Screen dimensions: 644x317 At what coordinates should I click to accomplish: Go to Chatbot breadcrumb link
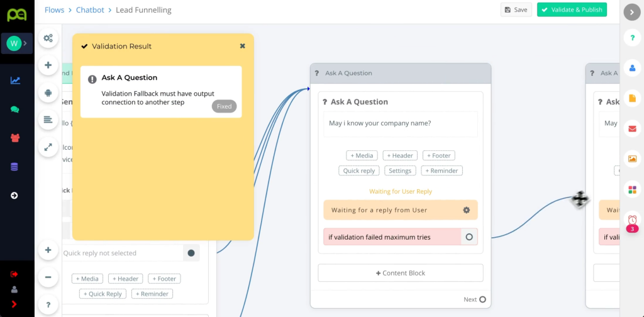pyautogui.click(x=90, y=10)
